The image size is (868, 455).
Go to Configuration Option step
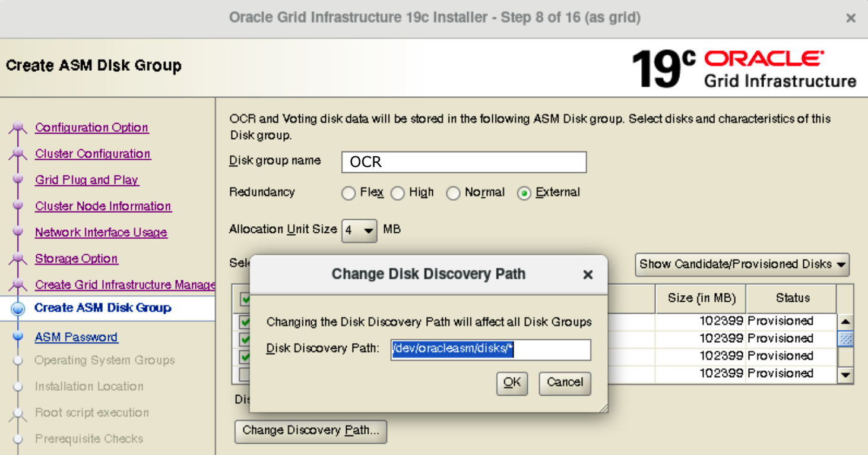91,128
